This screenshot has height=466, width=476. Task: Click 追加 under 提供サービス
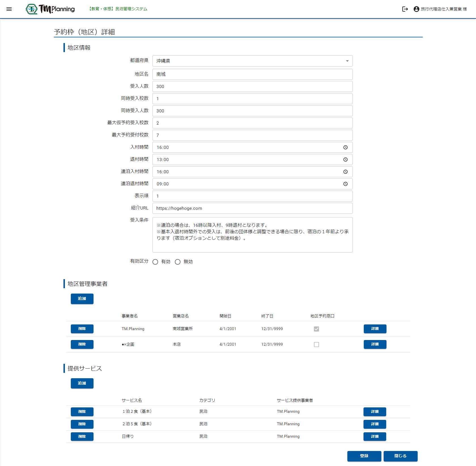tap(82, 383)
